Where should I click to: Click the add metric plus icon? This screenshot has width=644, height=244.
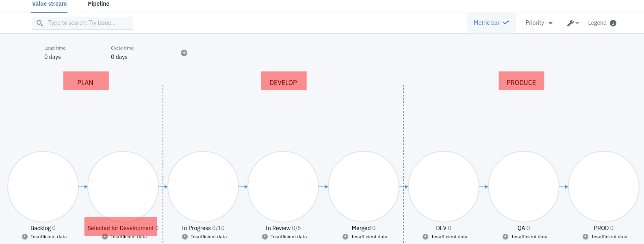coord(184,53)
